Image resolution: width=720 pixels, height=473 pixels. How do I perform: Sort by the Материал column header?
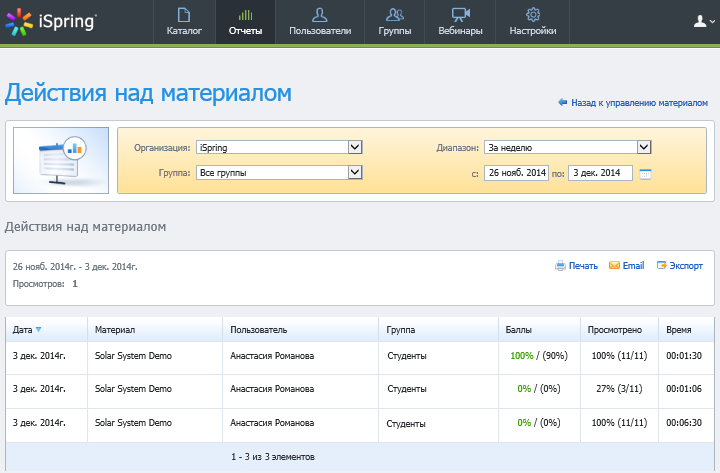coord(155,330)
